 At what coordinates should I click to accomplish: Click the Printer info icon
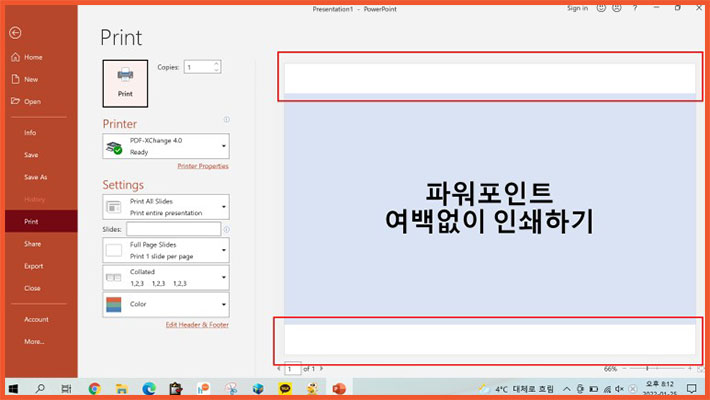pos(226,120)
